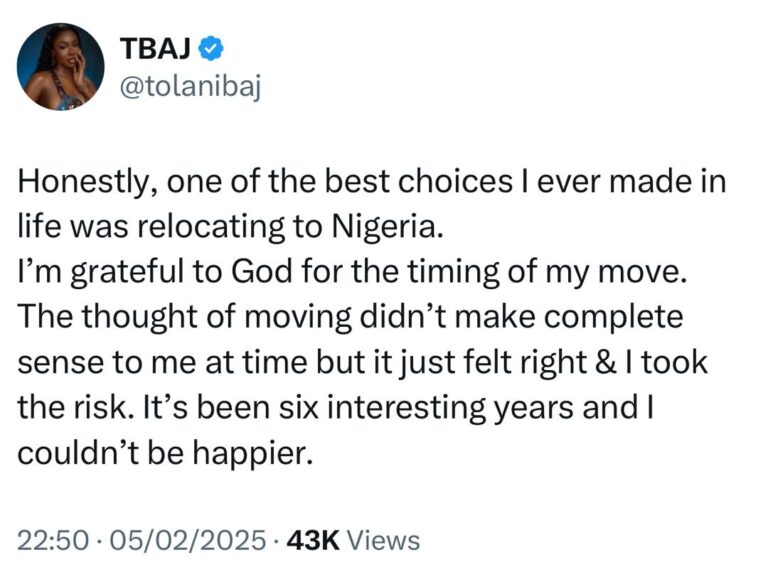Click the word "Honestly" in the tweet
Screen dimensions: 768x562
80,184
